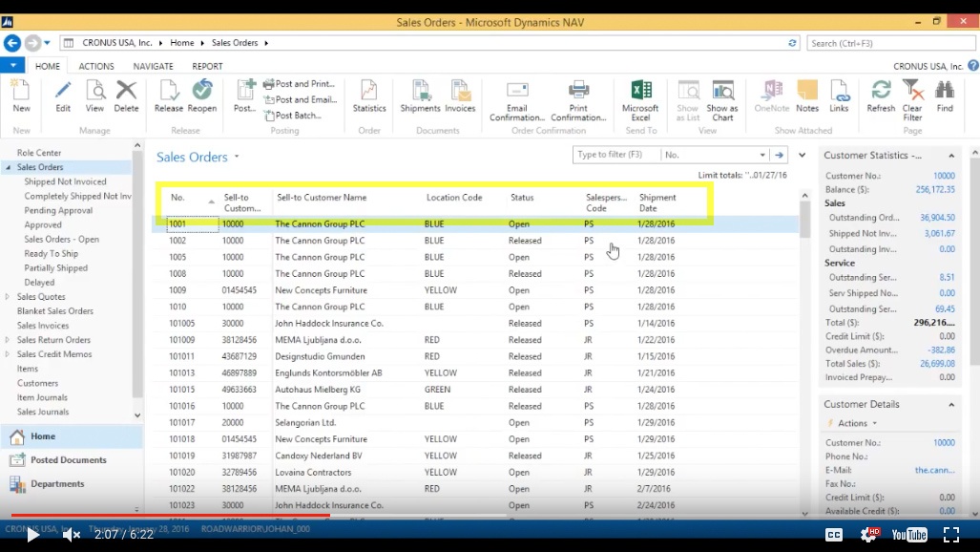The image size is (980, 552).
Task: Apply filter with arrow button
Action: pyautogui.click(x=779, y=155)
